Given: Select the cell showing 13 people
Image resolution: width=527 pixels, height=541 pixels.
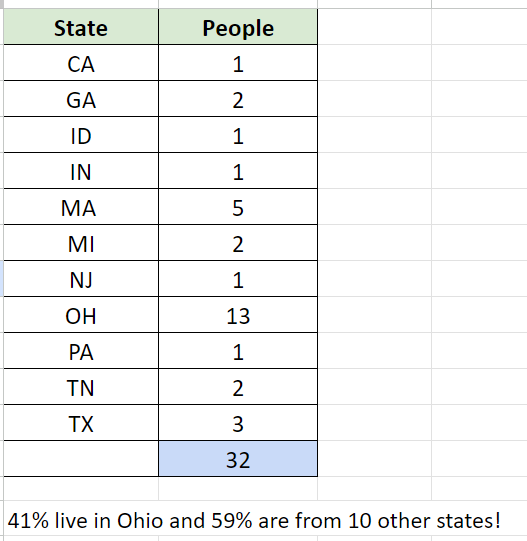Looking at the screenshot, I should (x=238, y=316).
